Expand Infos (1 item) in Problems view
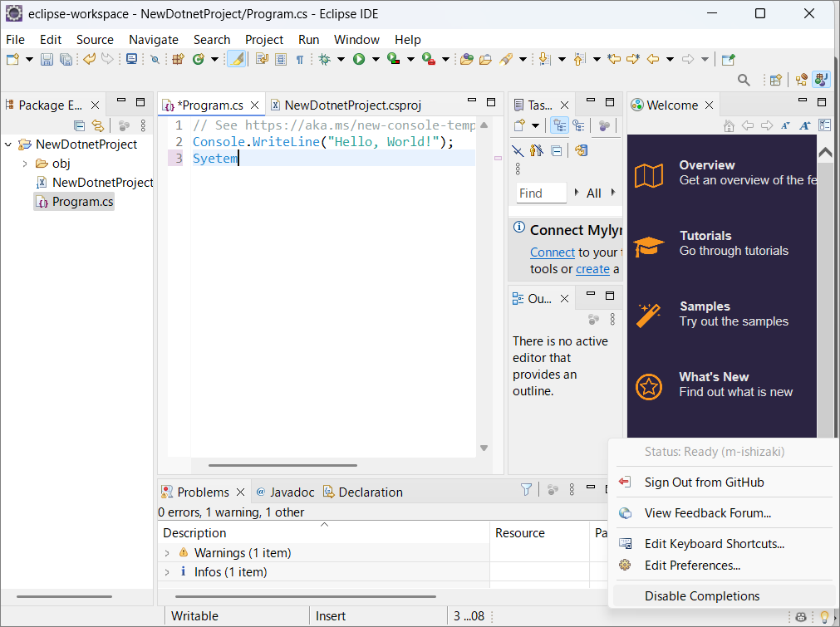 (167, 572)
